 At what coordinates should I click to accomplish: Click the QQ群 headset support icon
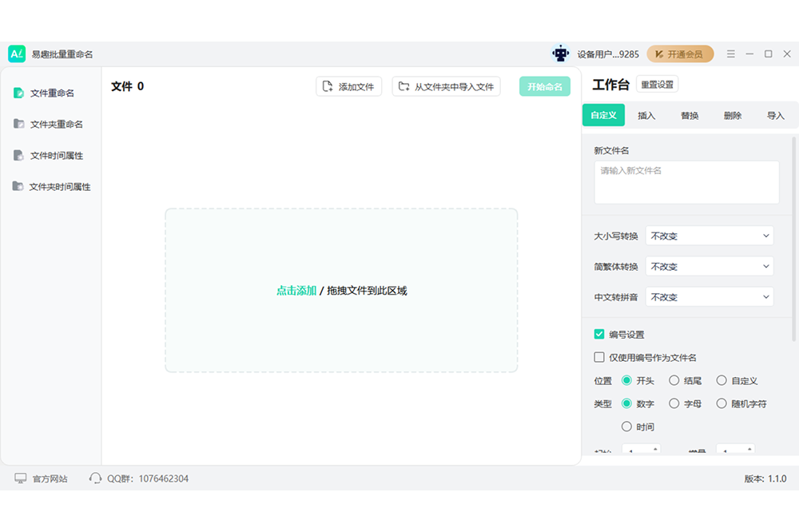coord(96,478)
